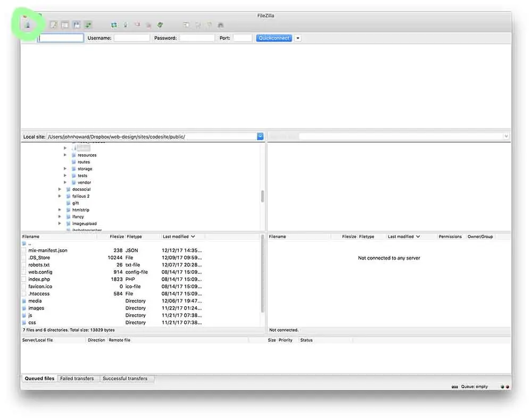532x419 pixels.
Task: Expand the resources folder in tree
Action: [x=65, y=155]
